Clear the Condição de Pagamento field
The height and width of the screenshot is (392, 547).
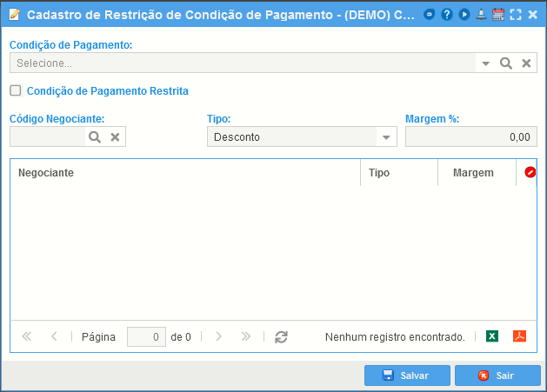[x=526, y=63]
